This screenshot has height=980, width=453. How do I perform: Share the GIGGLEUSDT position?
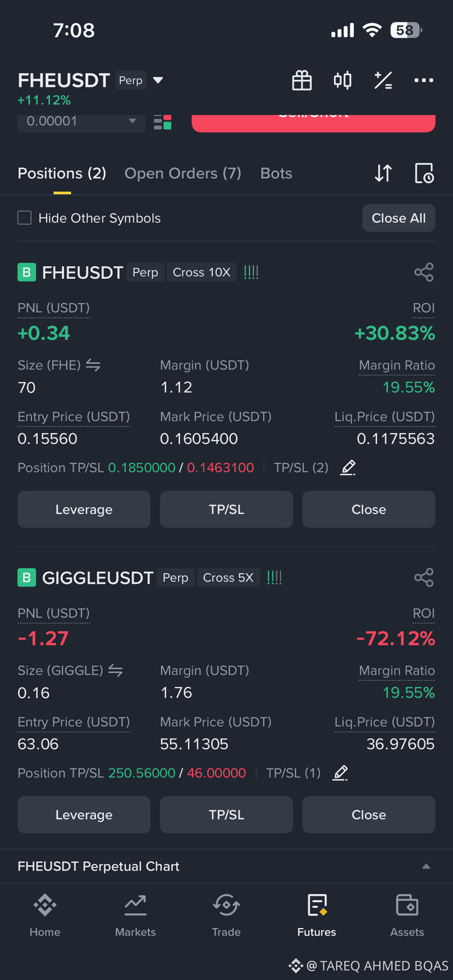click(x=424, y=577)
